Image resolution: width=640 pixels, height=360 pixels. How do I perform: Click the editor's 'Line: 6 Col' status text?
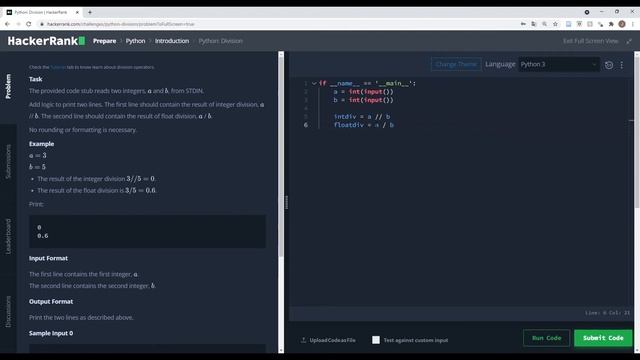[607, 313]
